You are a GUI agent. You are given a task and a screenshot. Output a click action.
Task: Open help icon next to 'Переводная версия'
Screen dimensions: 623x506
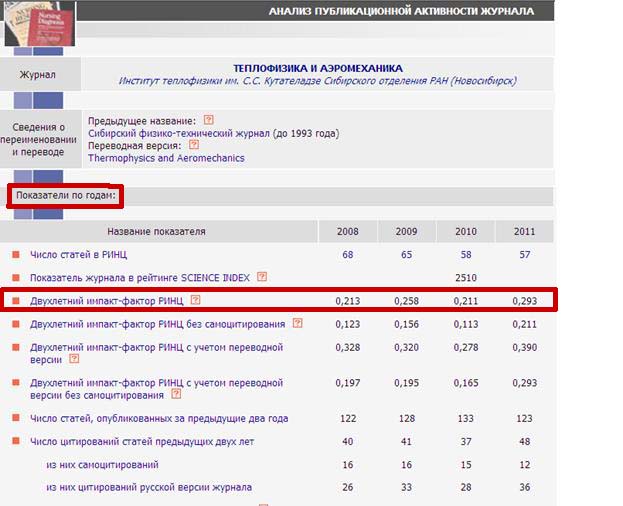tap(194, 145)
